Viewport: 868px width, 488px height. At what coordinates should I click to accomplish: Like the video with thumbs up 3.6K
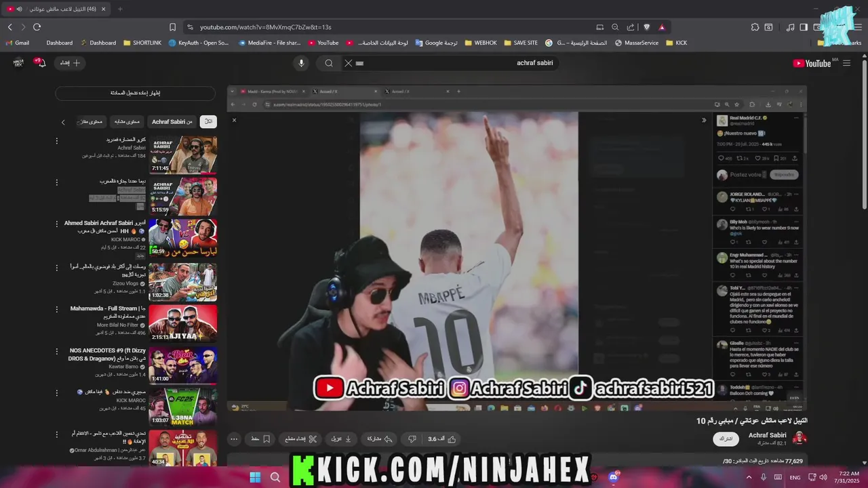pyautogui.click(x=442, y=439)
